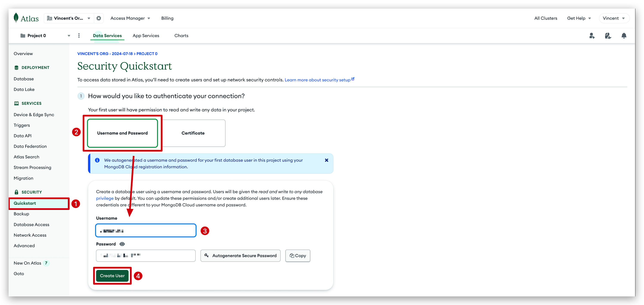644x305 pixels.
Task: Copy the password with Copy button
Action: [x=298, y=256]
